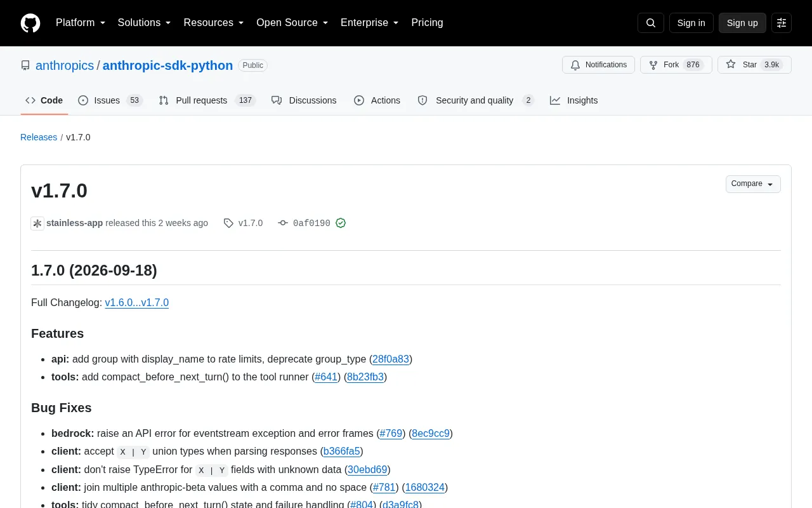This screenshot has height=508, width=812.
Task: Click the Notifications button
Action: coord(598,65)
